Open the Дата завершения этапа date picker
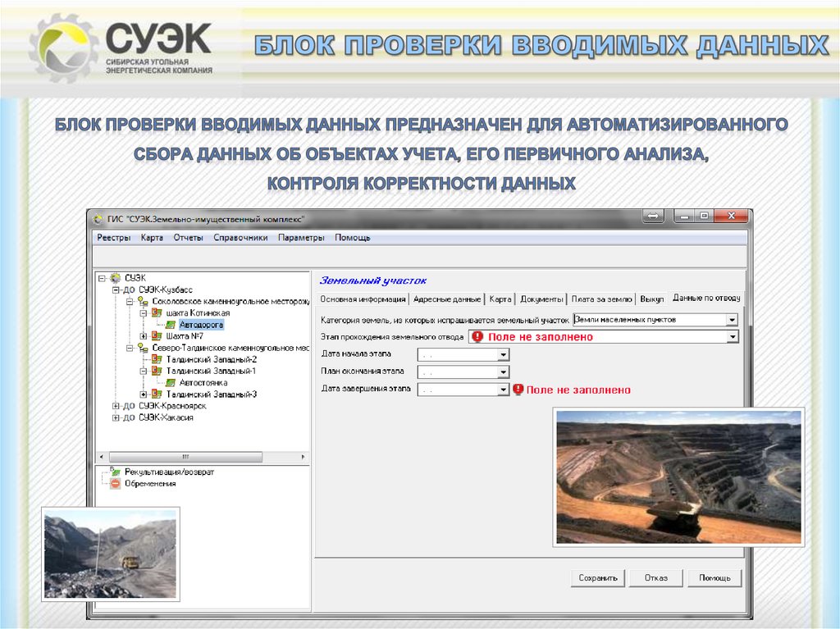The width and height of the screenshot is (840, 629). [503, 390]
